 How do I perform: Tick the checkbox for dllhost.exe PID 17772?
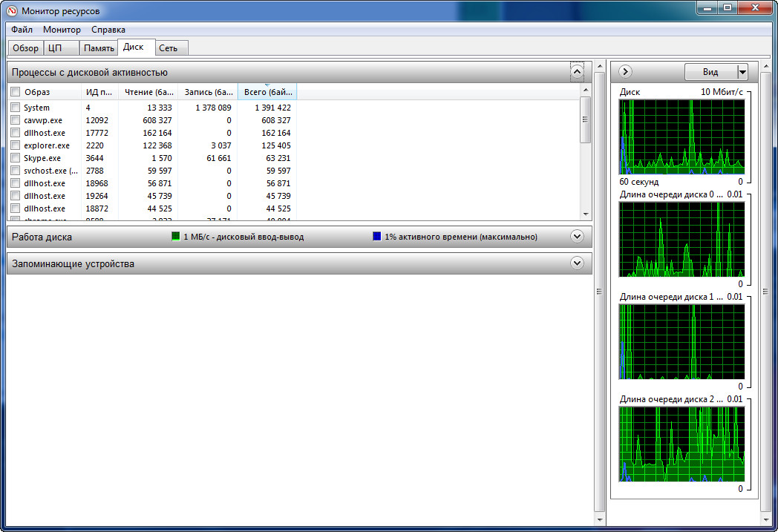click(16, 133)
